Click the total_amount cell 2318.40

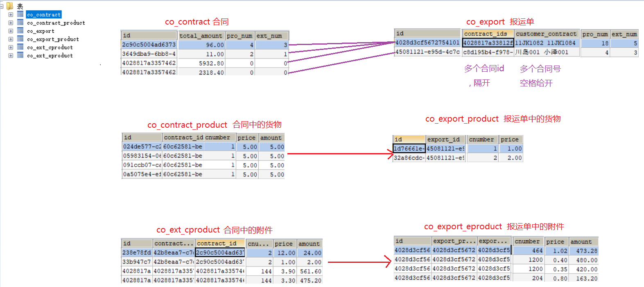[202, 72]
